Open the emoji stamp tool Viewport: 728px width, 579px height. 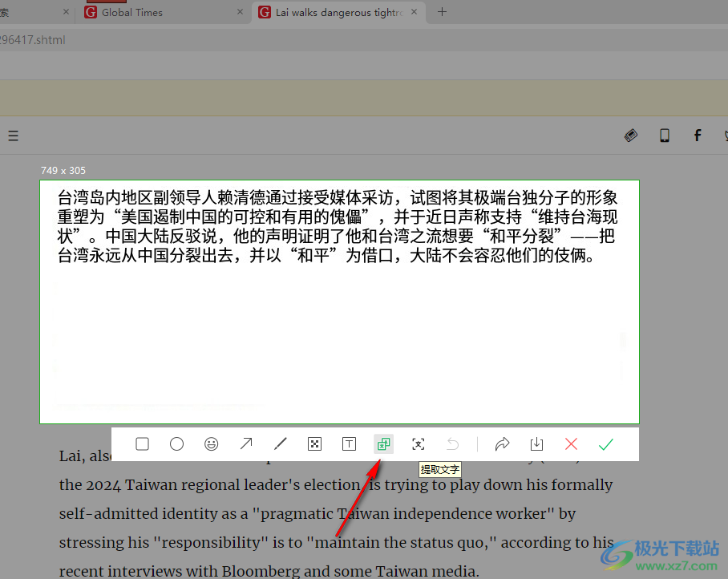tap(211, 443)
